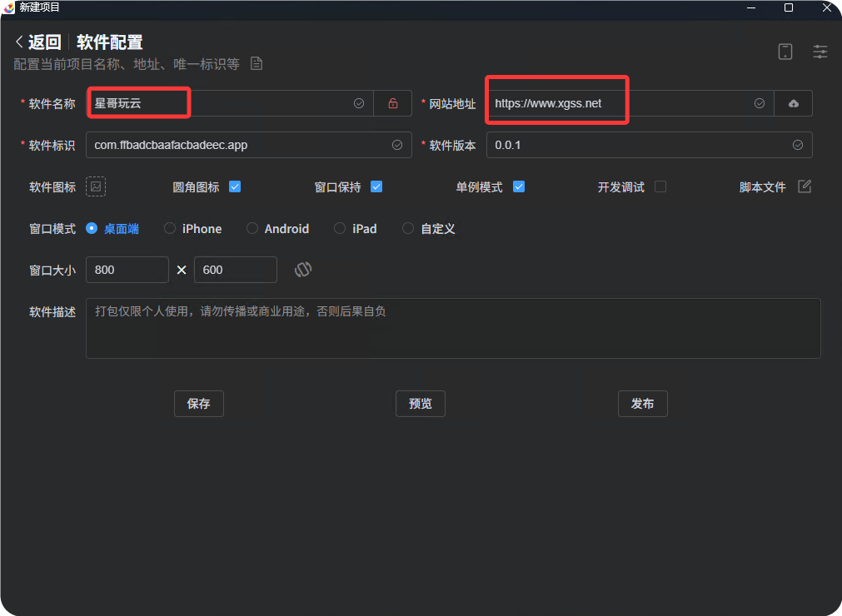Viewport: 842px width, 616px height.
Task: Click the 软件配置 page heading
Action: coord(110,42)
